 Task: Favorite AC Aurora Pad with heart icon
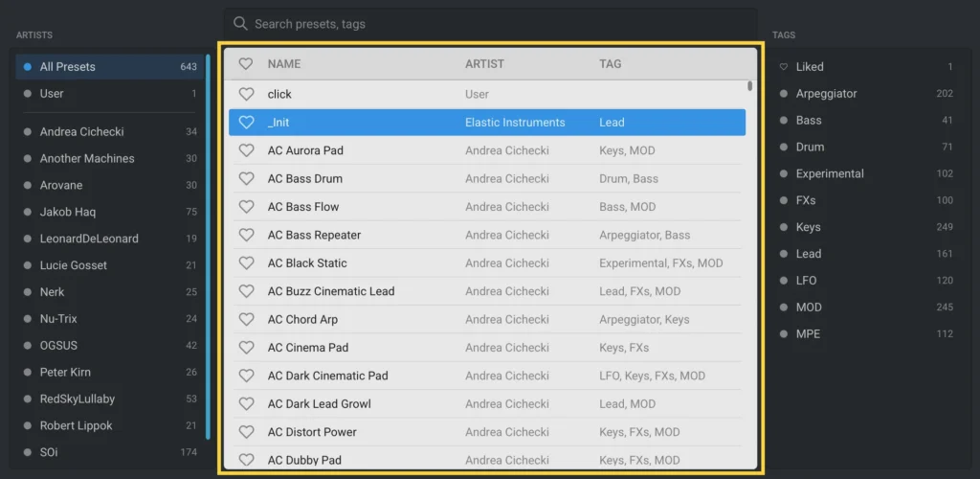[x=246, y=150]
